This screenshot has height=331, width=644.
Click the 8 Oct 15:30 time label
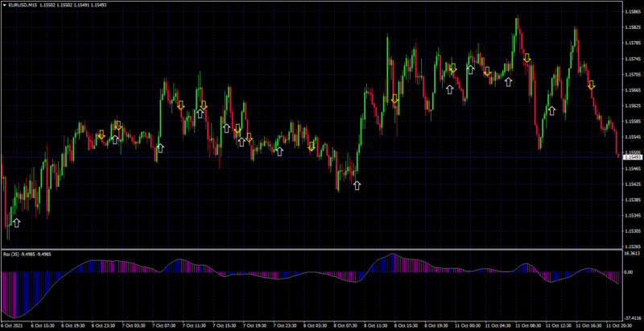(407, 325)
